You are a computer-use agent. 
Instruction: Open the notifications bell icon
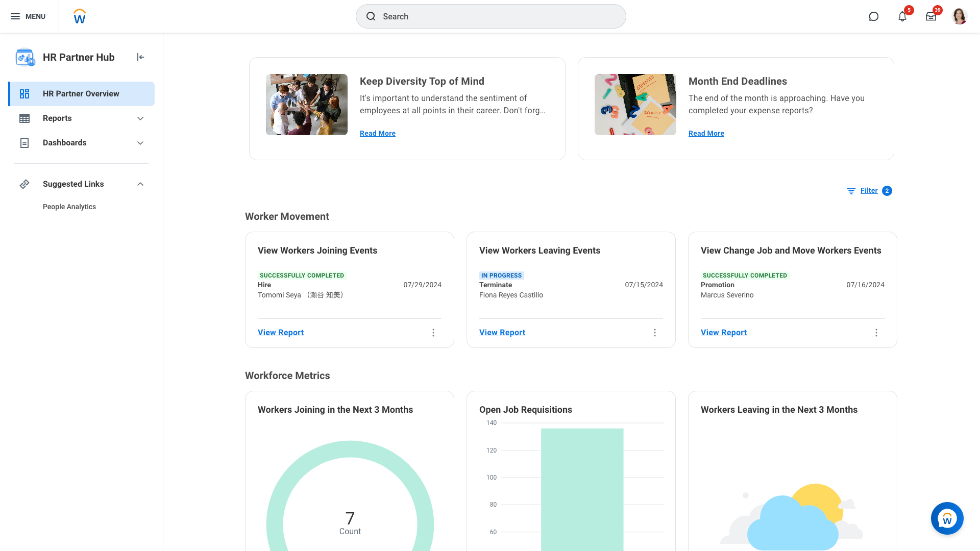(x=902, y=16)
